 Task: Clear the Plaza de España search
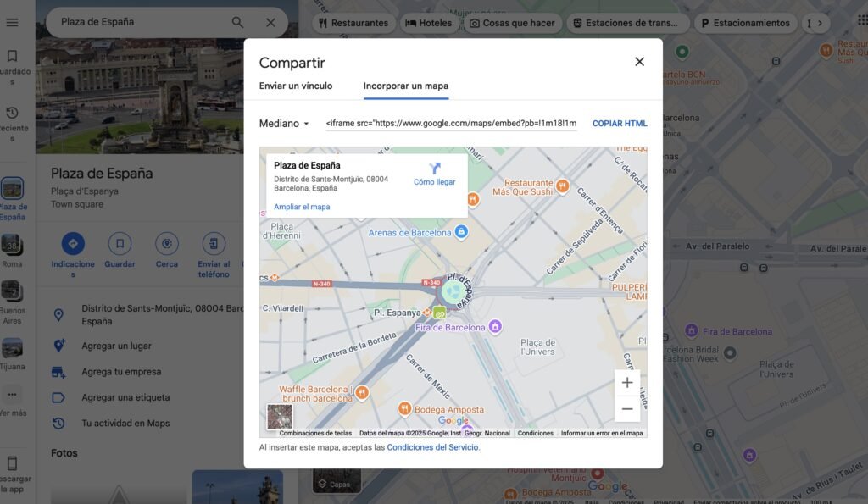point(270,22)
